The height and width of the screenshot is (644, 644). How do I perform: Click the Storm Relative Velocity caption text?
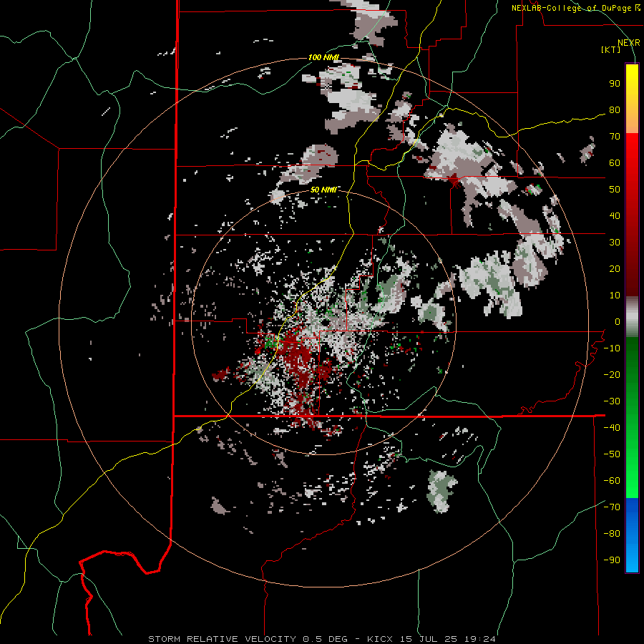click(322, 639)
